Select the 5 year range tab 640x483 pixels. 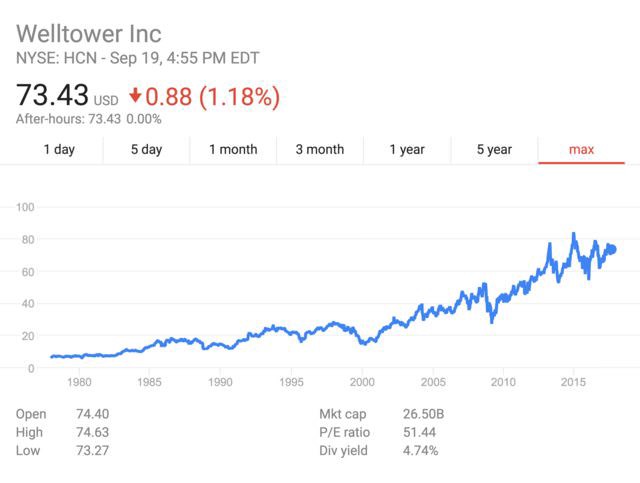(x=494, y=149)
